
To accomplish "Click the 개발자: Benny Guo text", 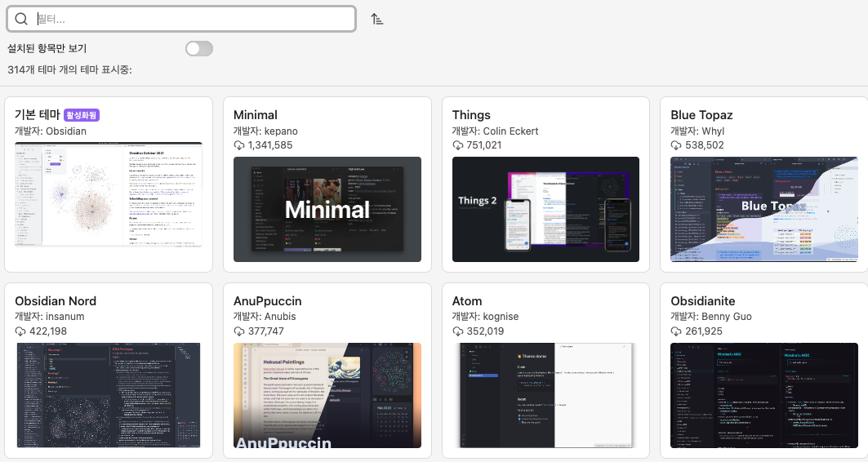I will 710,317.
